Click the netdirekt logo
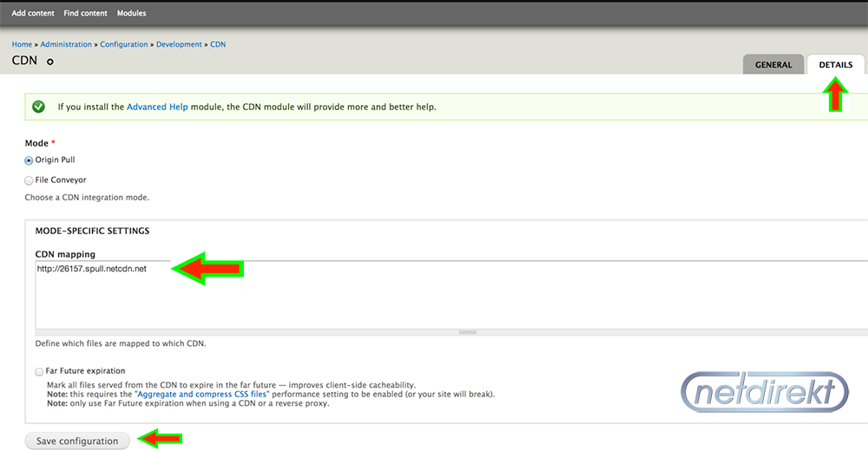The image size is (868, 451). (765, 392)
